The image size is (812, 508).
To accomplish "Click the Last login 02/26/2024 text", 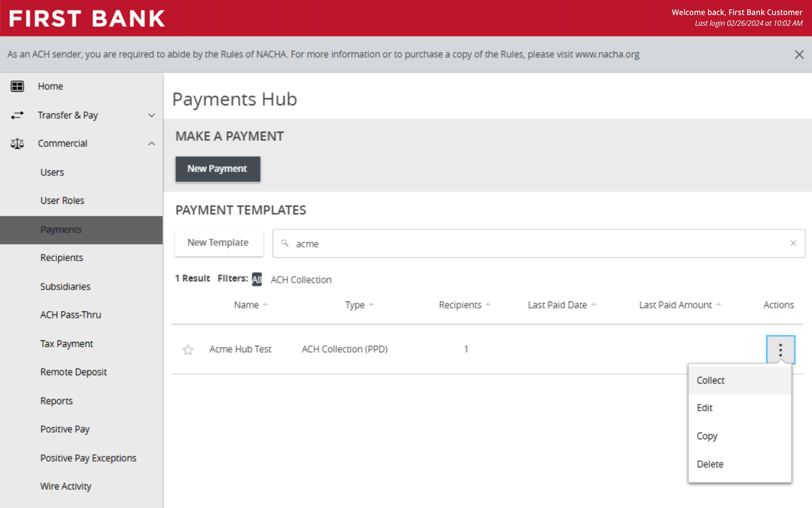I will pyautogui.click(x=749, y=23).
